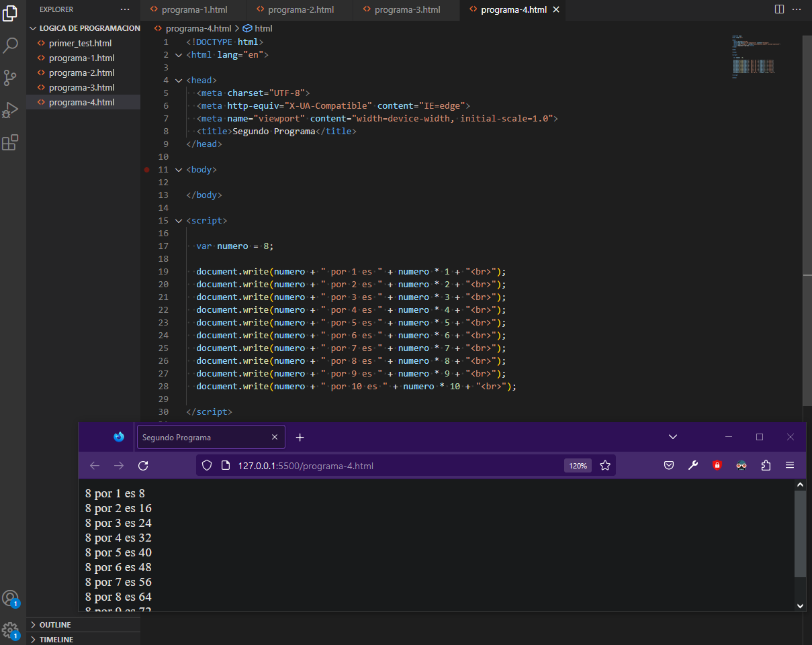Click the 120% zoom level button

578,466
